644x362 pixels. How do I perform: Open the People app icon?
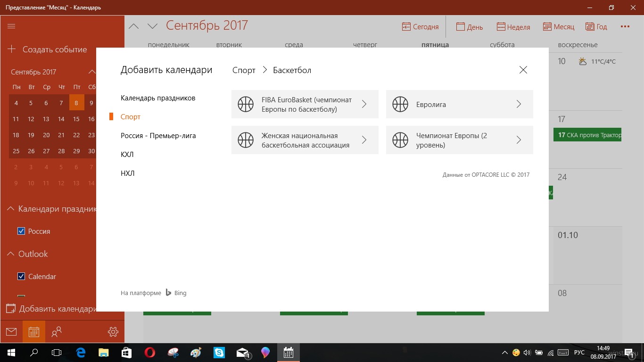(x=57, y=332)
